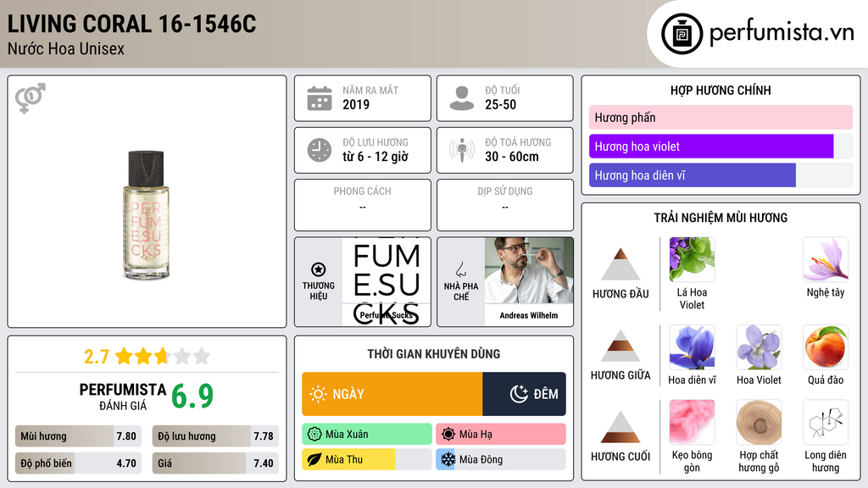The width and height of the screenshot is (868, 488).
Task: Select the Hương phấn accord bar
Action: click(x=721, y=117)
